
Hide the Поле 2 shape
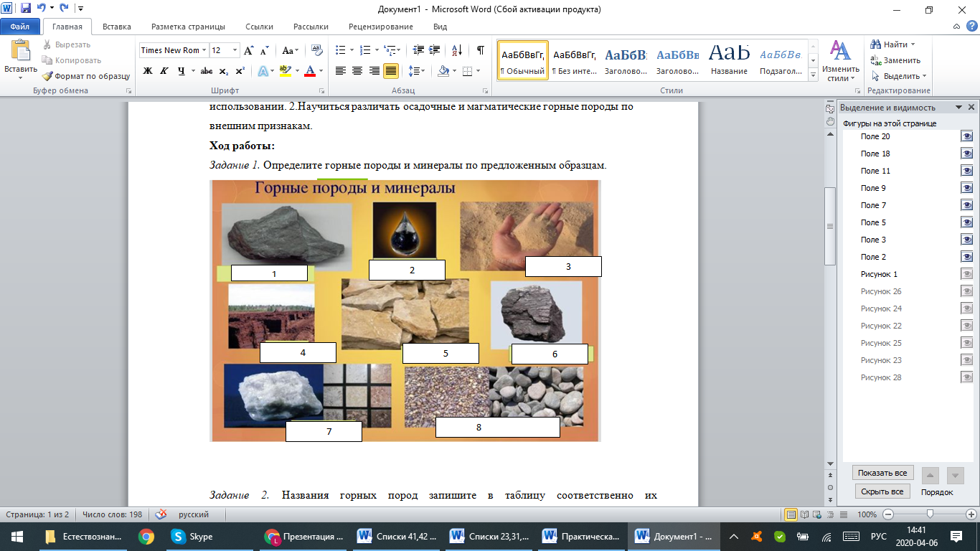pyautogui.click(x=967, y=257)
